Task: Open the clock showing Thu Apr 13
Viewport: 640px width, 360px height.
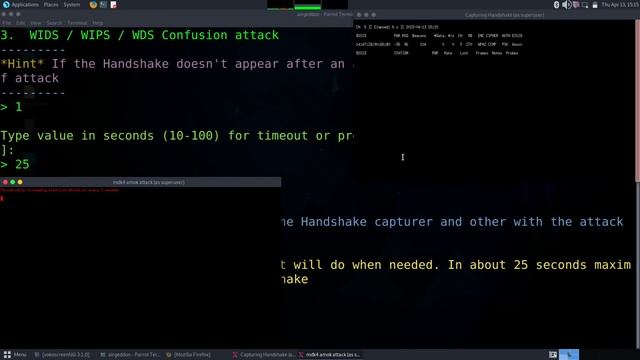Action: coord(620,4)
